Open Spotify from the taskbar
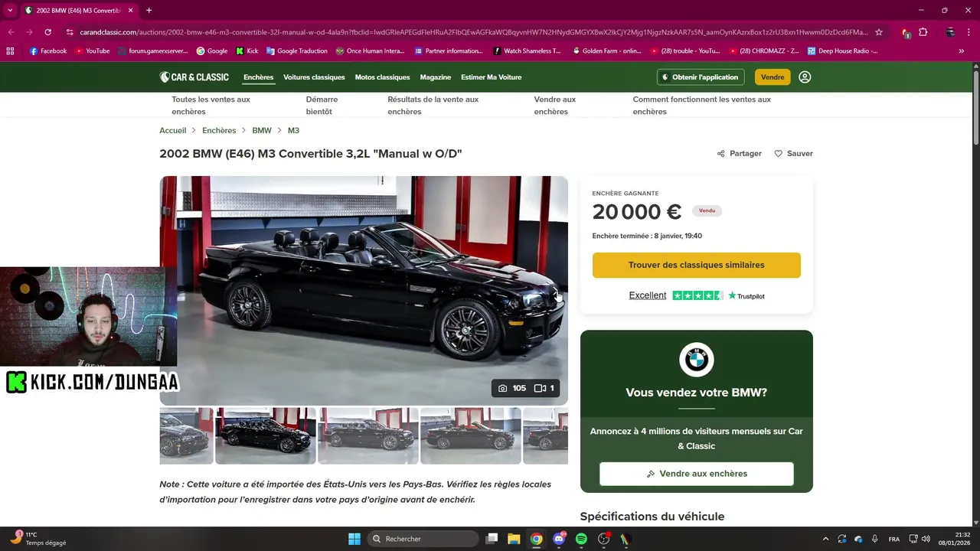Viewport: 980px width, 551px height. click(x=581, y=539)
